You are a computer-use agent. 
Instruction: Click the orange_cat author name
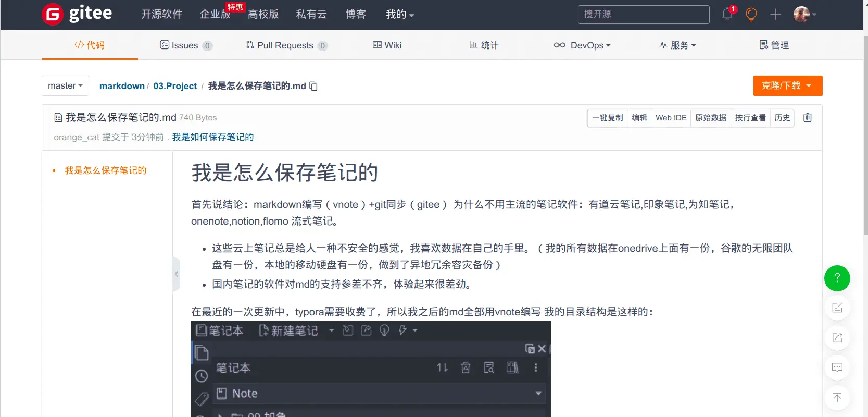[x=77, y=137]
